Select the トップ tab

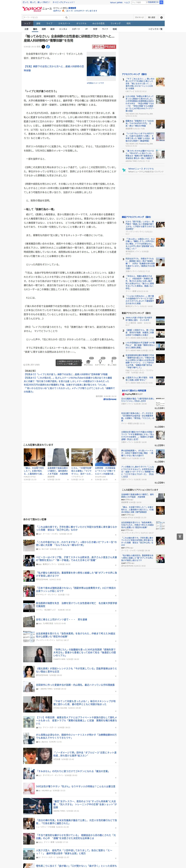(x=27, y=24)
